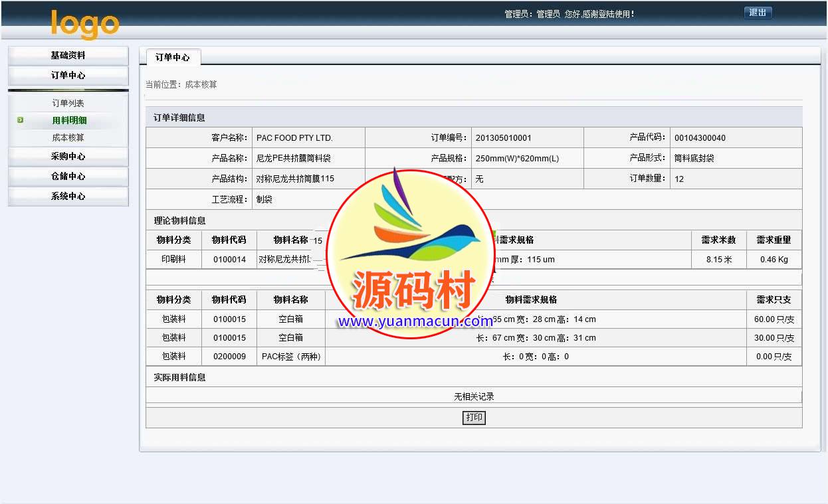This screenshot has height=504, width=828.
Task: Go to 成本核算 in the sidebar
Action: tap(68, 138)
